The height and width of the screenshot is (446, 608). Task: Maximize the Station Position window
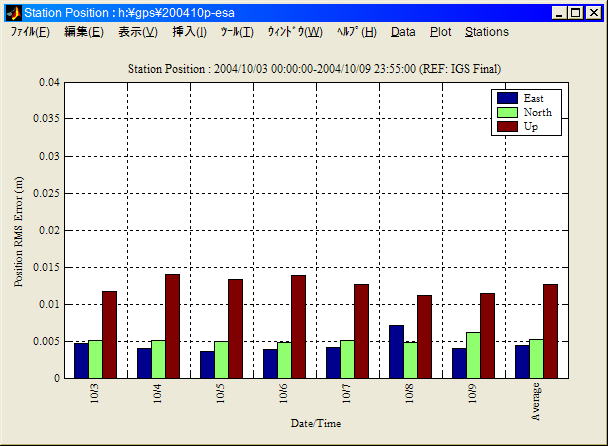(x=576, y=13)
